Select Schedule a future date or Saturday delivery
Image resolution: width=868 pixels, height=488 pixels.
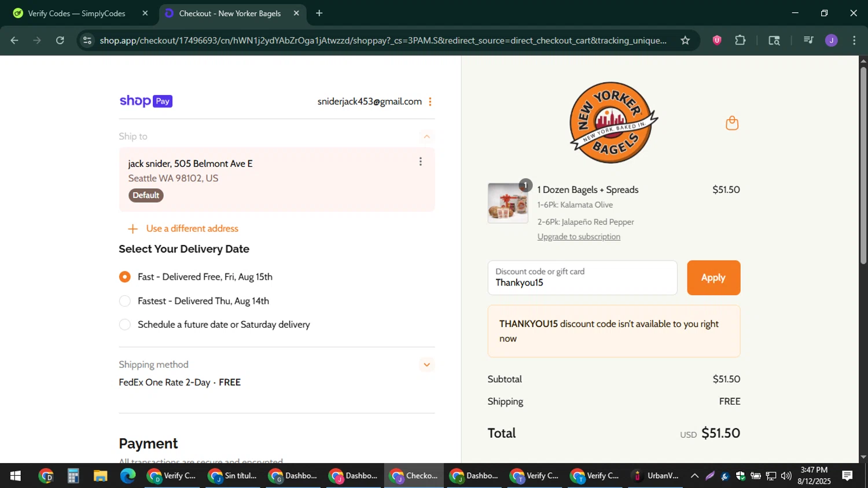pyautogui.click(x=124, y=325)
